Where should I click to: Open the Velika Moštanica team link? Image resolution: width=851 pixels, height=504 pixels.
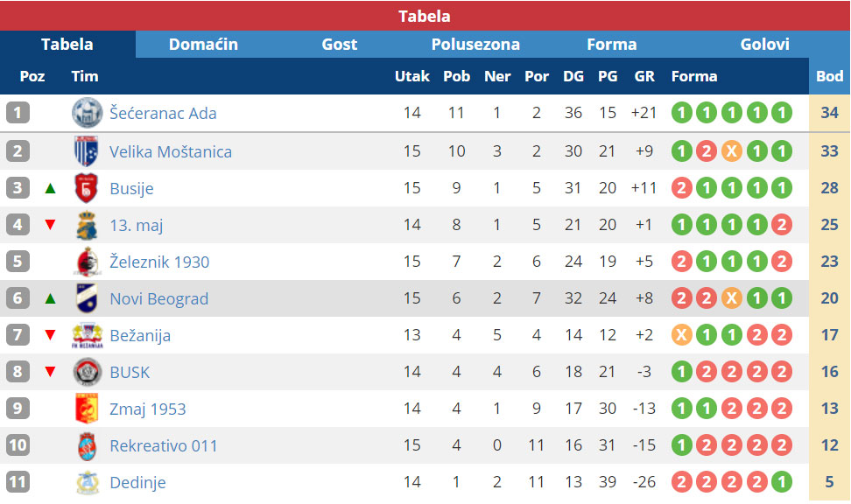point(171,152)
